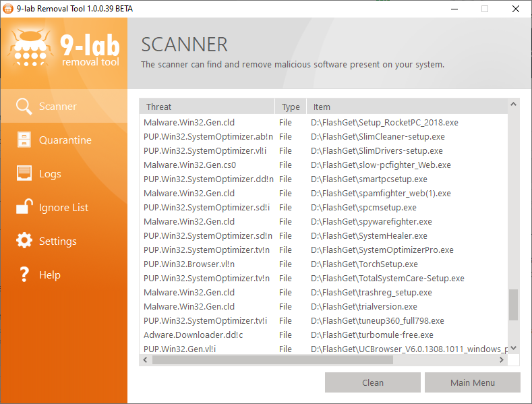Click the horizontal scrollbar left arrow
532x404 pixels.
pyautogui.click(x=145, y=360)
